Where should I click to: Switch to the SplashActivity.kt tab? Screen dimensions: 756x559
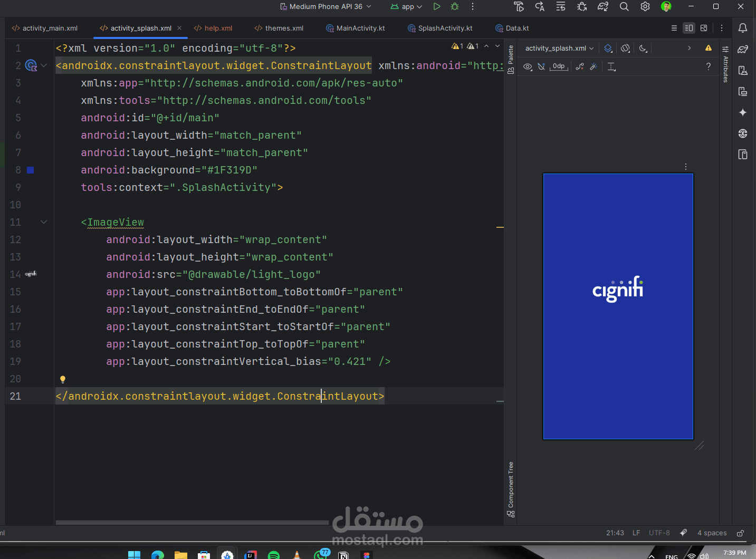pyautogui.click(x=441, y=28)
